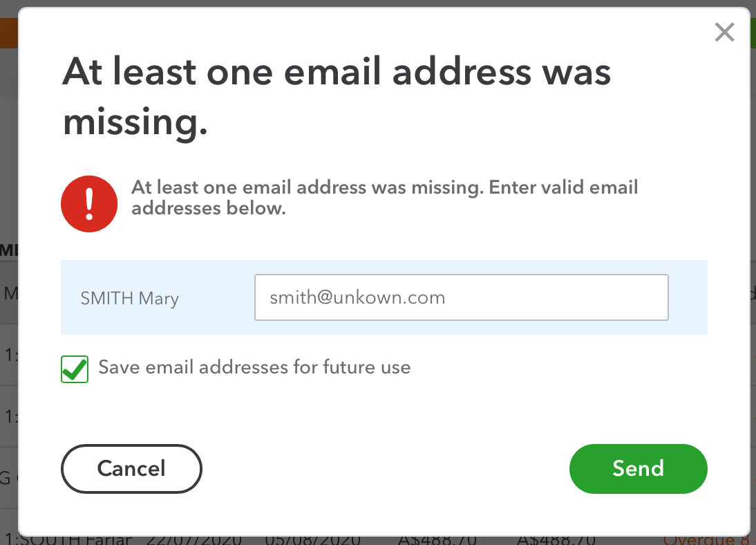The image size is (756, 545).
Task: Click the SMITH Mary recipient name
Action: (x=130, y=298)
